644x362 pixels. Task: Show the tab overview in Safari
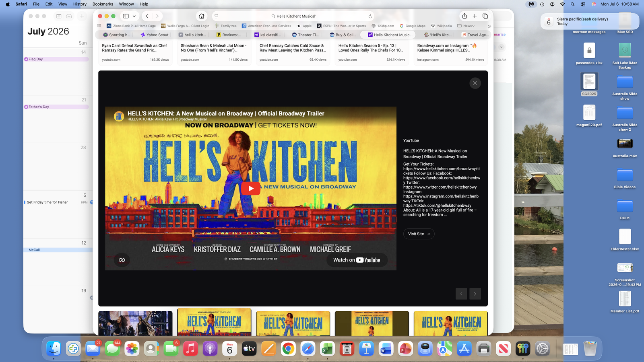coord(485,16)
